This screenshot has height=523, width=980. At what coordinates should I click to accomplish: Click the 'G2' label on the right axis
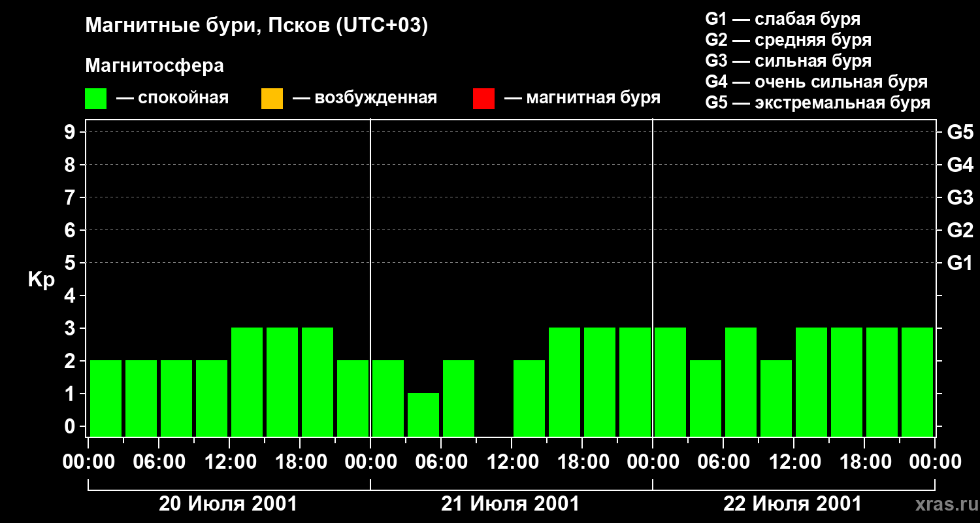[x=960, y=230]
